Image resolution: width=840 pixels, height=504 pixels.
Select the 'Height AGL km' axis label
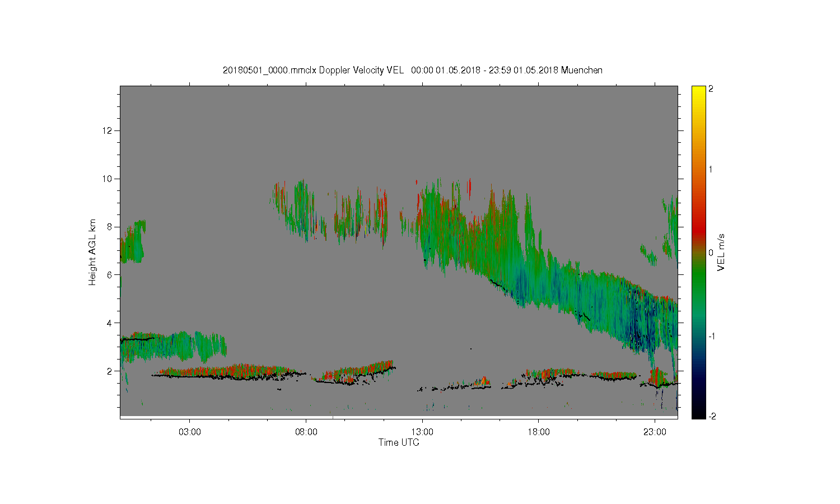point(92,252)
